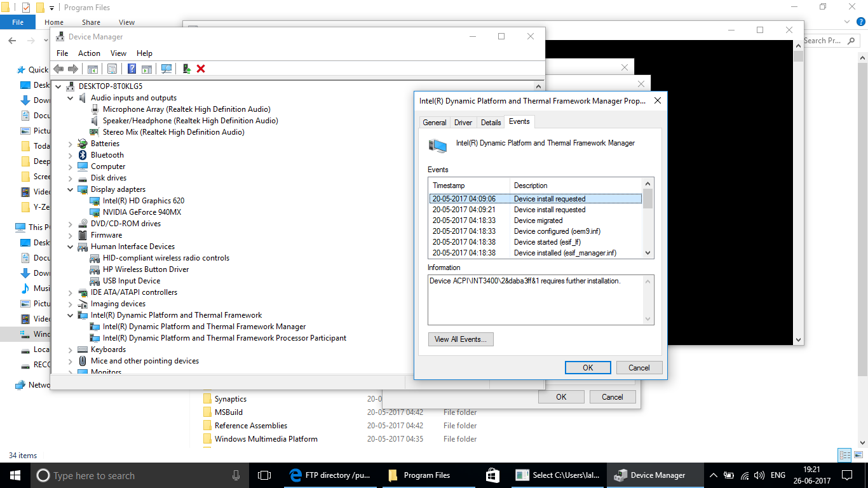Image resolution: width=868 pixels, height=488 pixels.
Task: Select HP Wireless Button Driver device
Action: (146, 269)
